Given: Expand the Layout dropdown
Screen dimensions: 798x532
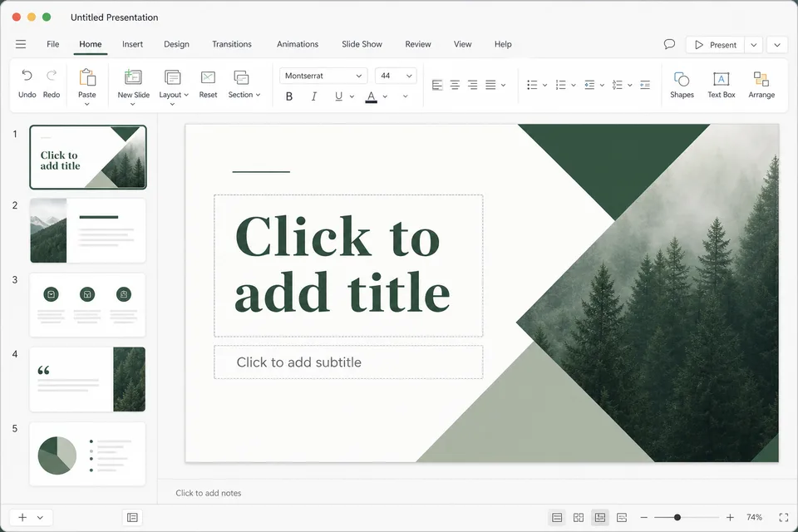Looking at the screenshot, I should coord(173,87).
